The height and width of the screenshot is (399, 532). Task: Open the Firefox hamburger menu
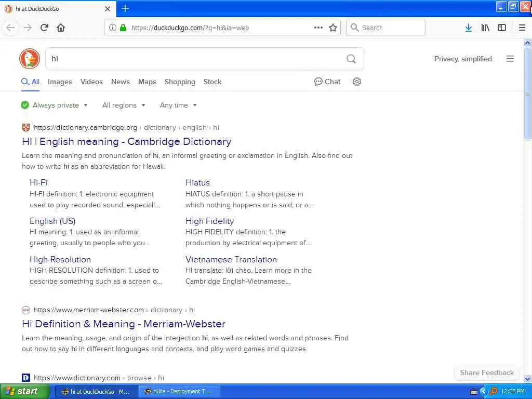[522, 28]
